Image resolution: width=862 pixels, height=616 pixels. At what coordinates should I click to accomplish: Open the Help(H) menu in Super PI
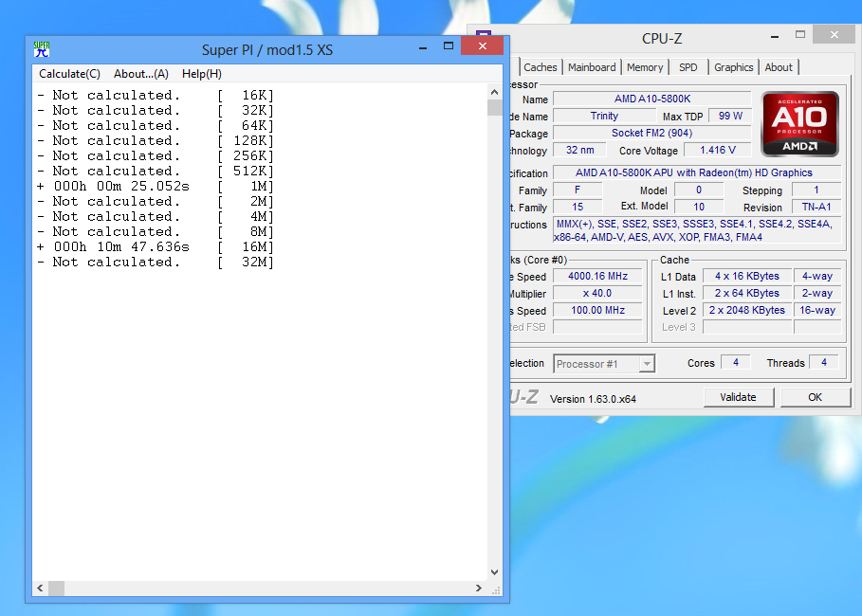point(202,74)
